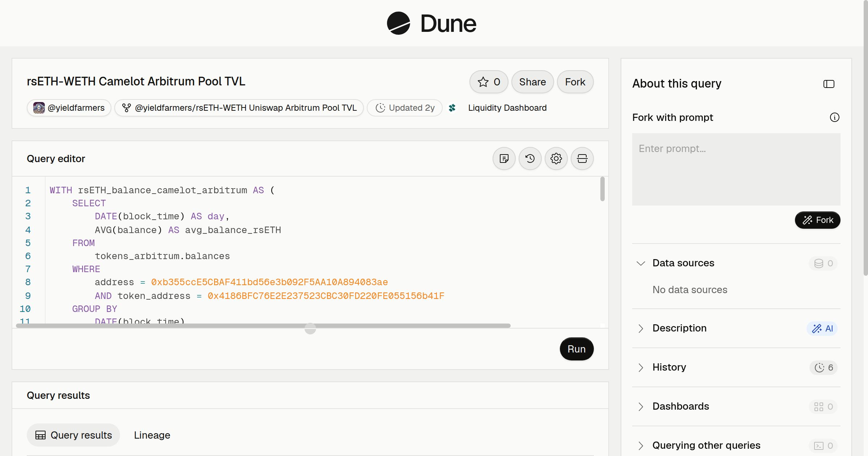
Task: Click the address hash on line 8
Action: coord(269,282)
